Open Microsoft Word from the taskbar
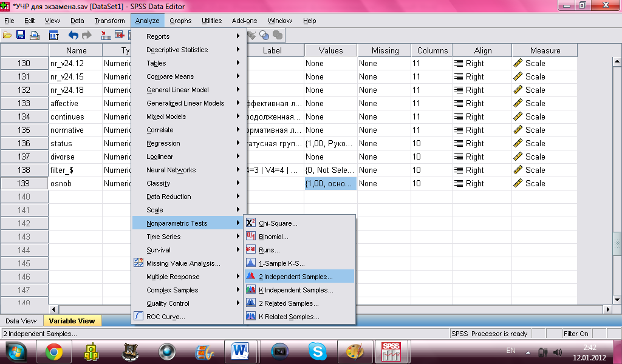The image size is (622, 364). tap(241, 352)
